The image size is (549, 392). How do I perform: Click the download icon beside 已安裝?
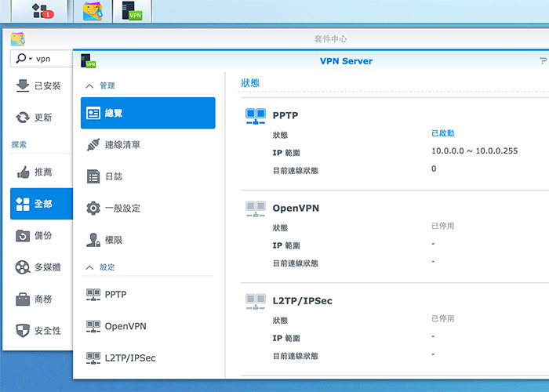pos(23,85)
